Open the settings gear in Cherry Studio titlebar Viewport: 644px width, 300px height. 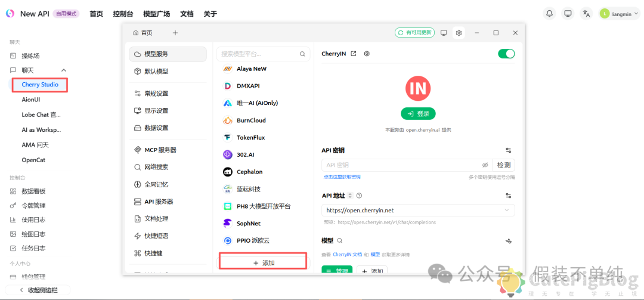click(459, 32)
